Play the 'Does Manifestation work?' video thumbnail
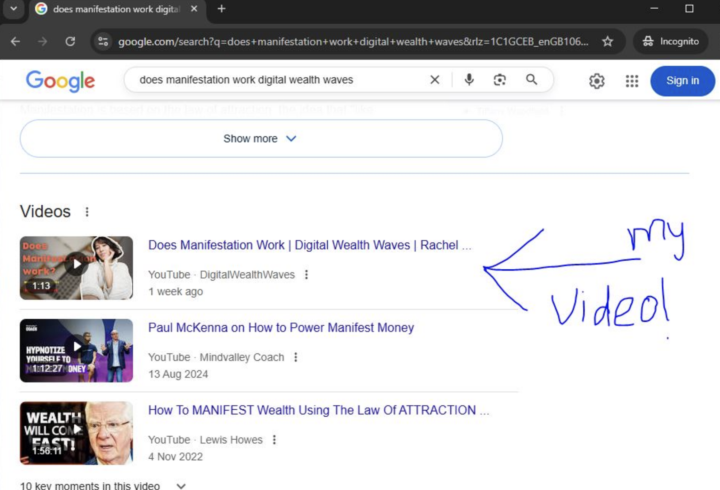 (x=76, y=268)
